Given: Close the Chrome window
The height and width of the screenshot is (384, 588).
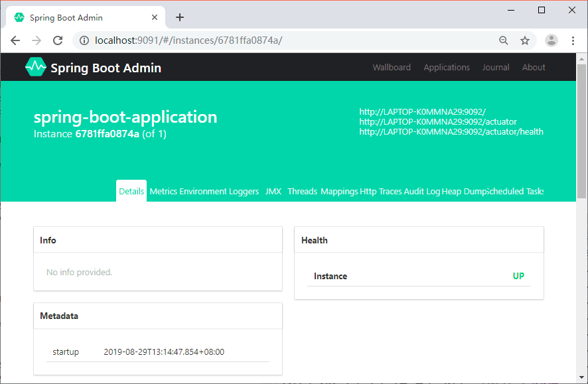Looking at the screenshot, I should point(572,10).
